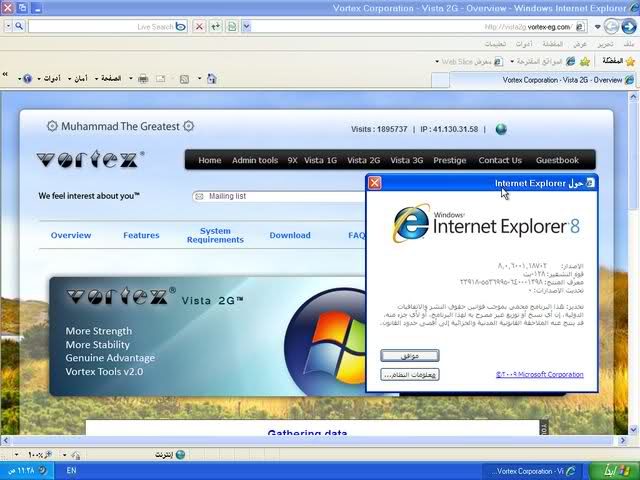Click the Read Mail envelope icon

click(x=160, y=78)
